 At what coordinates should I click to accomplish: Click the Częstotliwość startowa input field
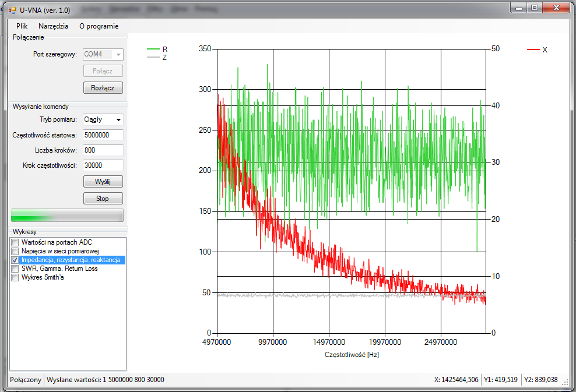103,135
